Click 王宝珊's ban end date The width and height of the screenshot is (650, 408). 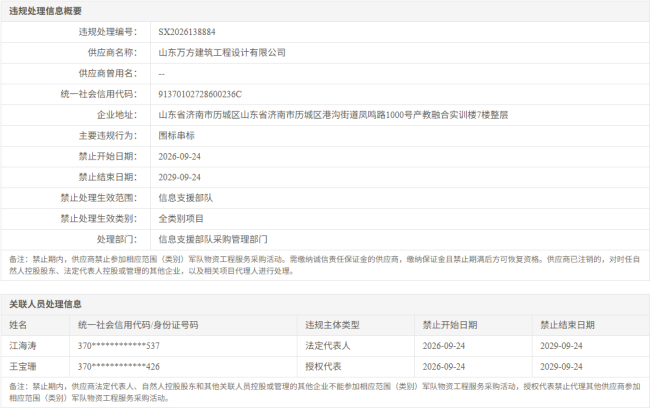coord(561,367)
